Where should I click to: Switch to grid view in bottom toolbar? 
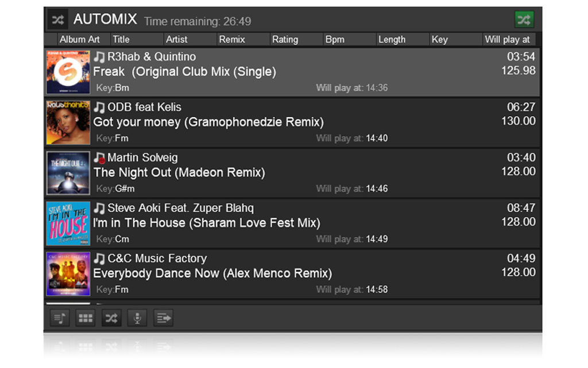click(86, 319)
